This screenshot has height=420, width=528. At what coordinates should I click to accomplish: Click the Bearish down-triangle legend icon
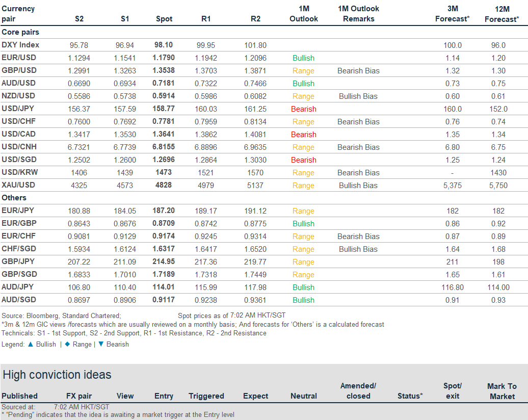(x=100, y=344)
